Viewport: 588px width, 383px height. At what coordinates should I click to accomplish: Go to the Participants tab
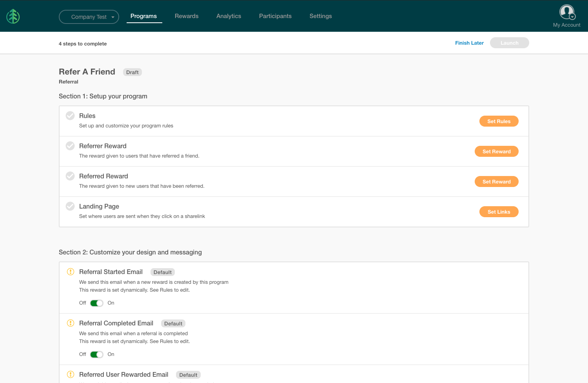(275, 16)
